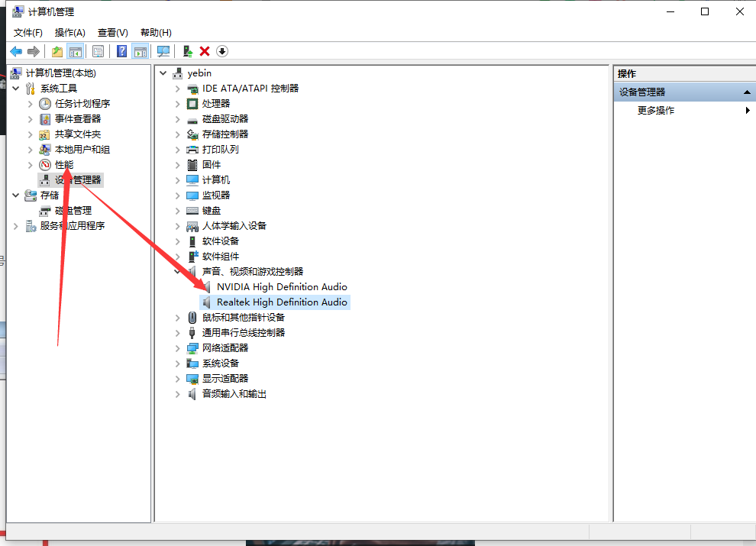
Task: Open the 查看(V) menu
Action: tap(112, 32)
